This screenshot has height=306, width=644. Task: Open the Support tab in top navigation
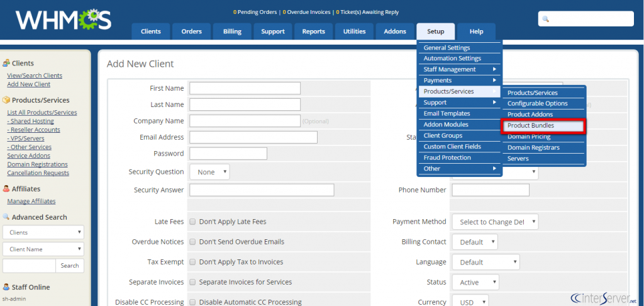coord(273,31)
